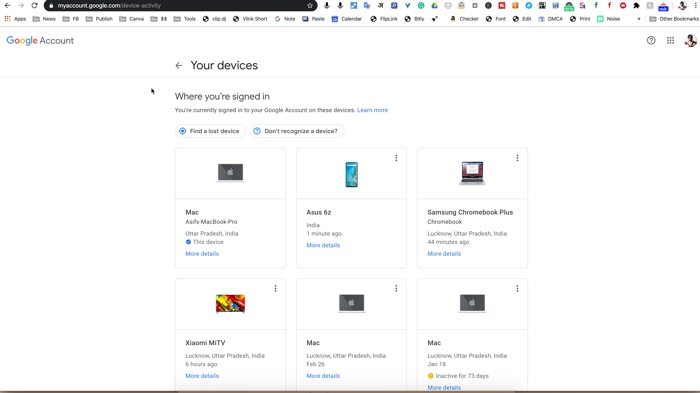Image resolution: width=700 pixels, height=393 pixels.
Task: Open the Apps shortcut in the bookmarks bar
Action: (15, 19)
